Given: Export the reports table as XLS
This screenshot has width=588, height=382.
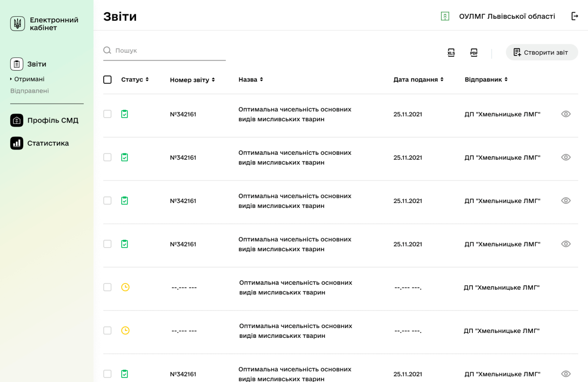Looking at the screenshot, I should 451,52.
